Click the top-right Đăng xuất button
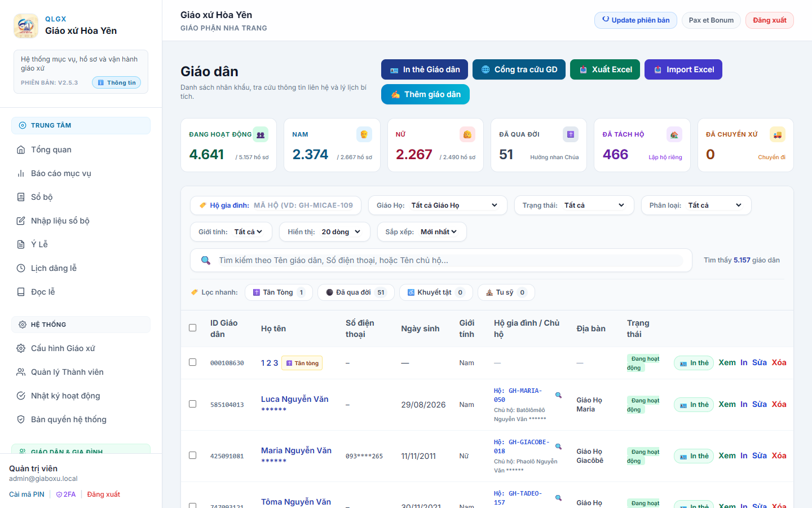This screenshot has height=508, width=812. [770, 20]
